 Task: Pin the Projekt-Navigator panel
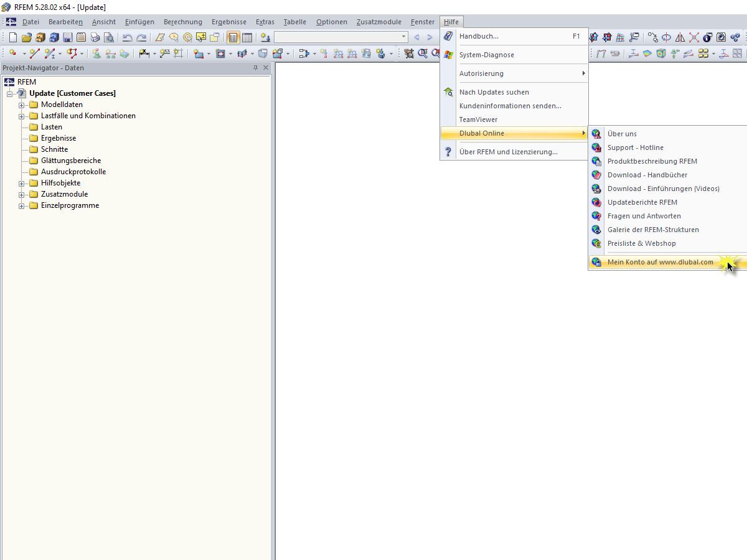coord(255,68)
